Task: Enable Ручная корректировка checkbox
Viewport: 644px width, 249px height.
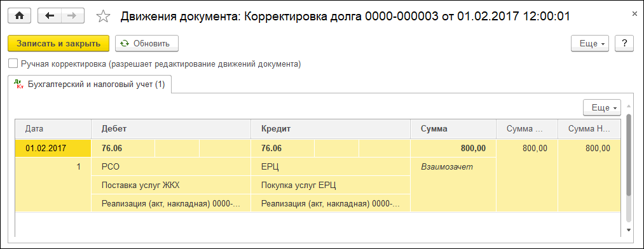Action: 13,64
